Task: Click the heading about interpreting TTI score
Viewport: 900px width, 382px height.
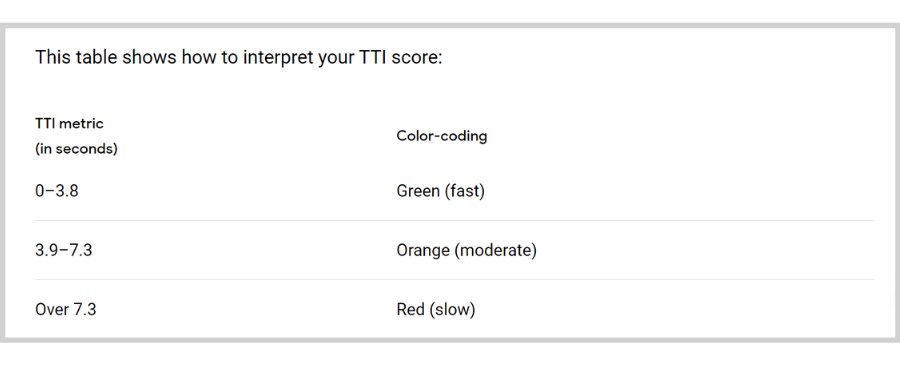Action: point(239,58)
